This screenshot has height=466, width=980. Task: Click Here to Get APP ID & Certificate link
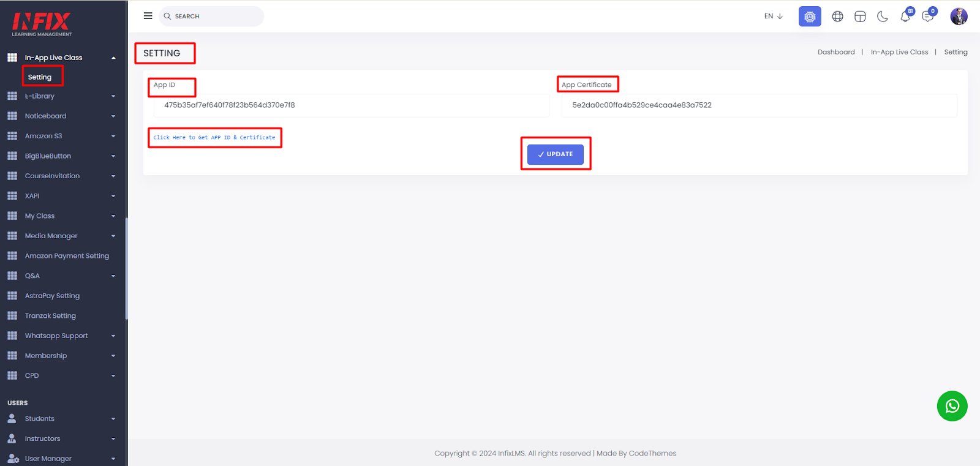[x=214, y=138]
